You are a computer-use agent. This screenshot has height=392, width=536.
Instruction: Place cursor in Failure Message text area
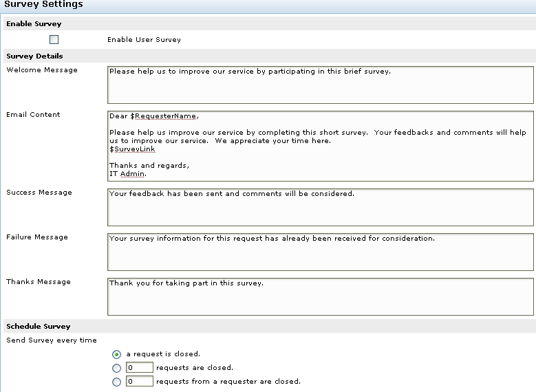pos(320,252)
